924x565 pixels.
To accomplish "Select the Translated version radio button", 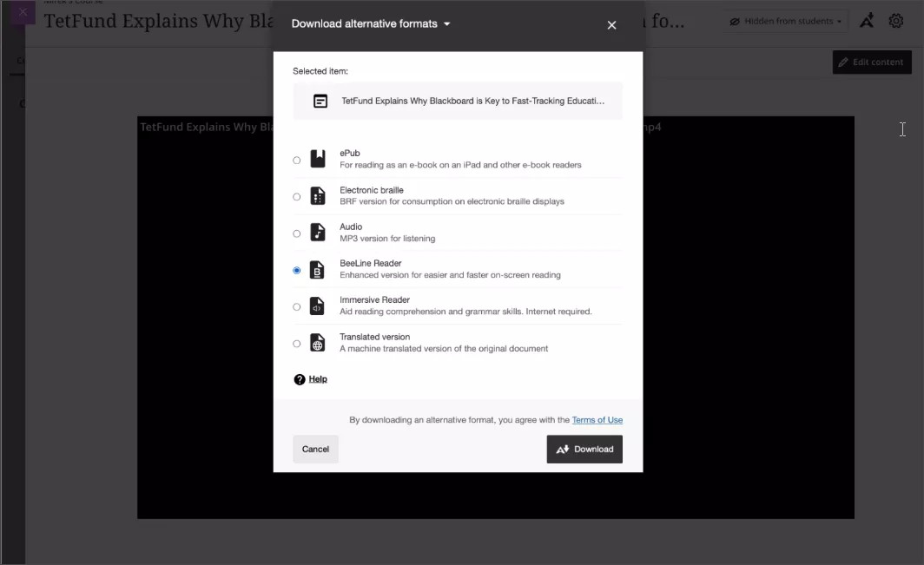I will pyautogui.click(x=297, y=344).
